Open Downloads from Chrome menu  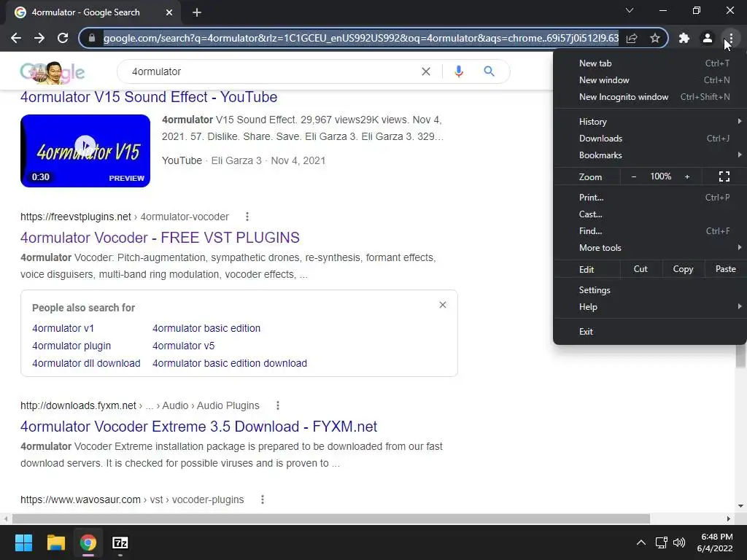coord(650,138)
